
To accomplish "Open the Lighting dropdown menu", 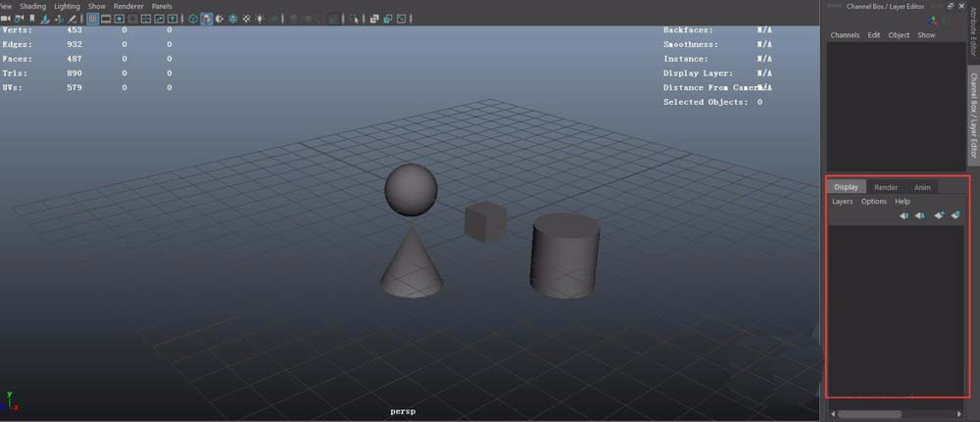I will coord(67,6).
